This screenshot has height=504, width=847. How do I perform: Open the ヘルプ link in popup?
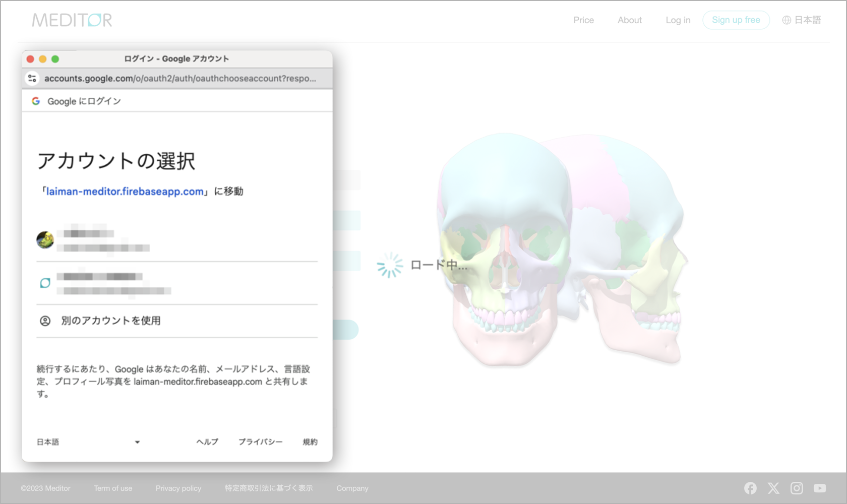pyautogui.click(x=207, y=442)
